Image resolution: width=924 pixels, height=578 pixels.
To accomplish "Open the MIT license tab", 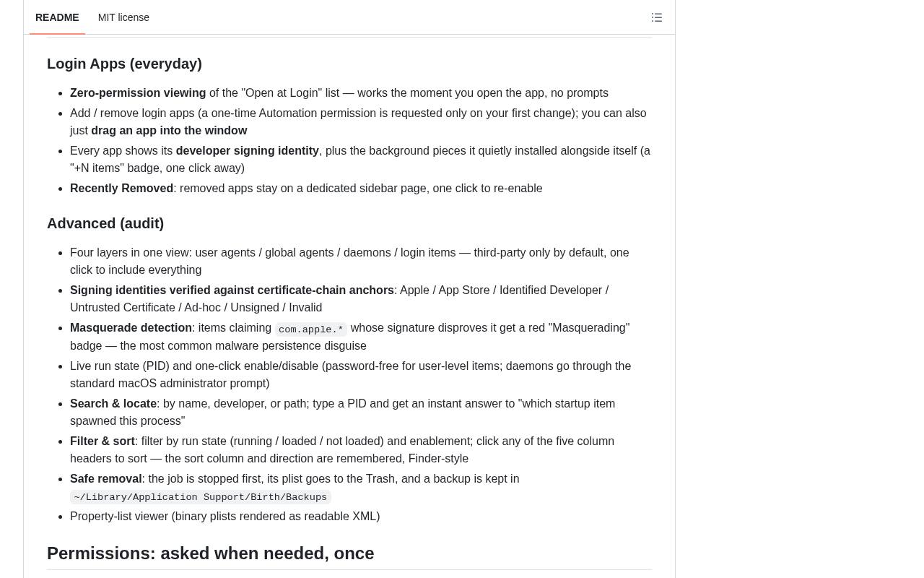I will point(123,17).
